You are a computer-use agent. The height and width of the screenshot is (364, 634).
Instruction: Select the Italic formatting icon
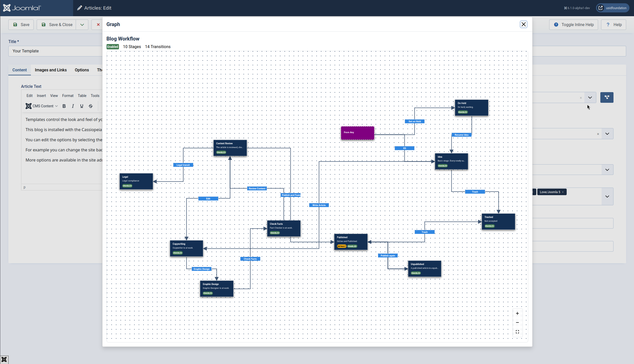[73, 106]
